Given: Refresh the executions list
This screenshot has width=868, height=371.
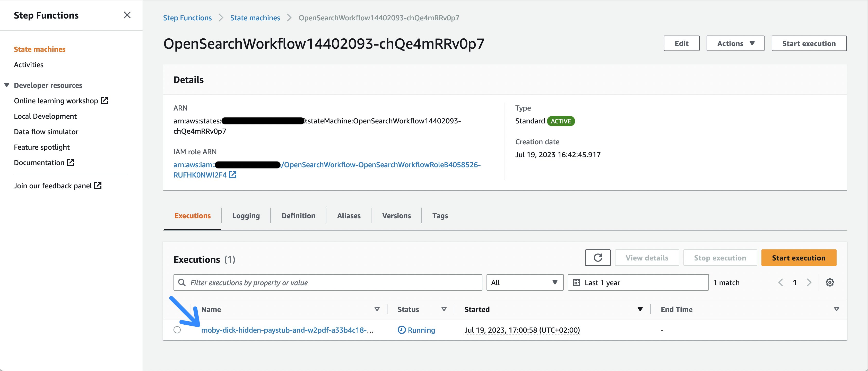Looking at the screenshot, I should (x=598, y=258).
